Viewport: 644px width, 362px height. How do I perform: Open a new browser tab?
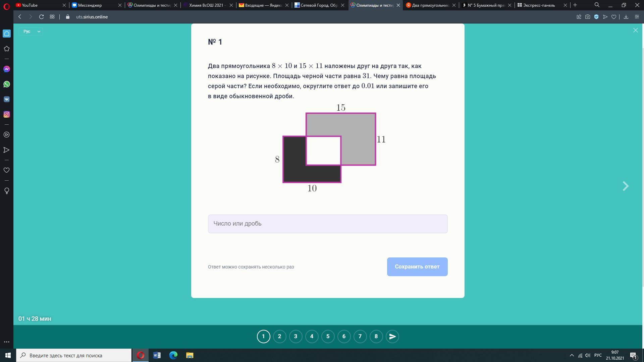575,5
